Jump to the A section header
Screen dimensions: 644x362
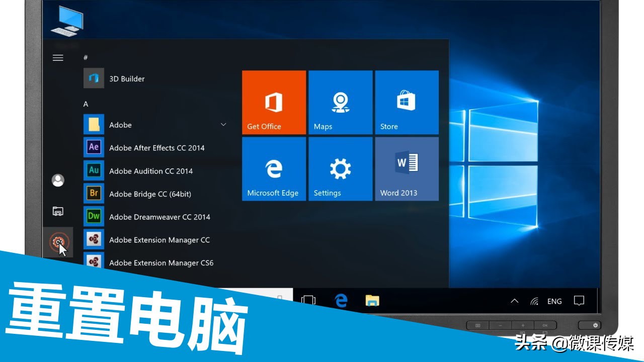[x=86, y=104]
